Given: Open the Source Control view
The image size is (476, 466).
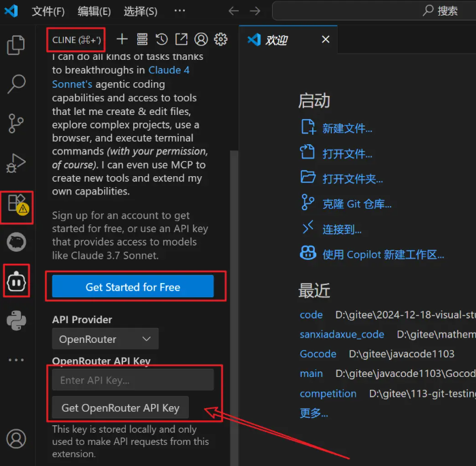Looking at the screenshot, I should coord(16,123).
